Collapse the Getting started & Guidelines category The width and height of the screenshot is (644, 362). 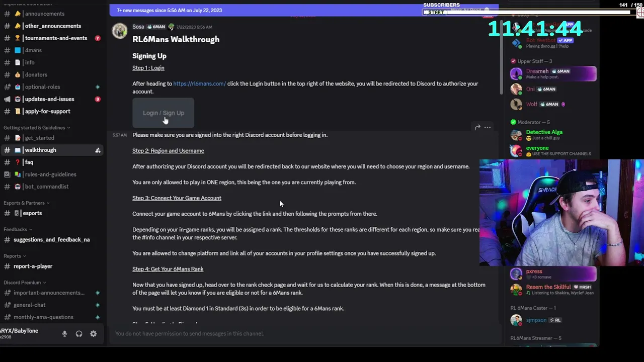point(37,128)
